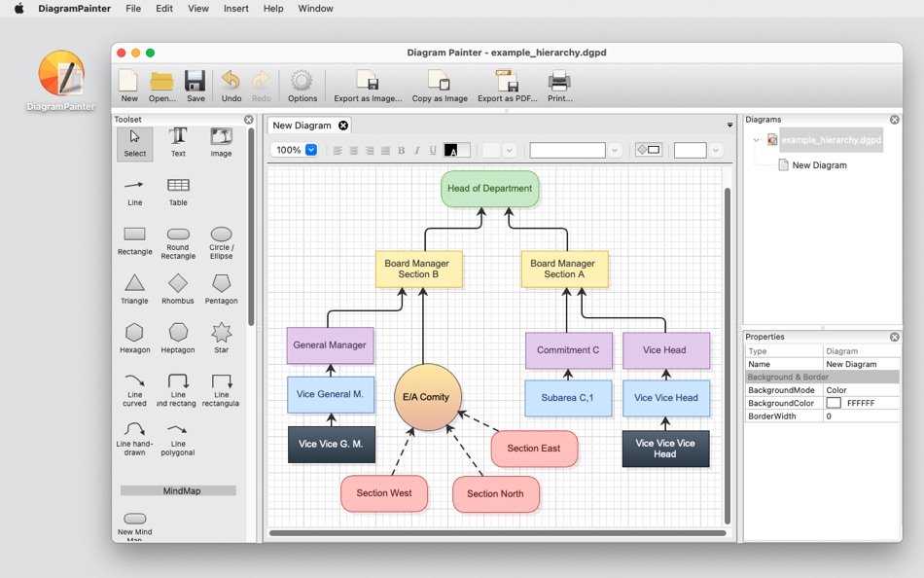Click the text color swatch
The width and height of the screenshot is (924, 578).
point(457,151)
